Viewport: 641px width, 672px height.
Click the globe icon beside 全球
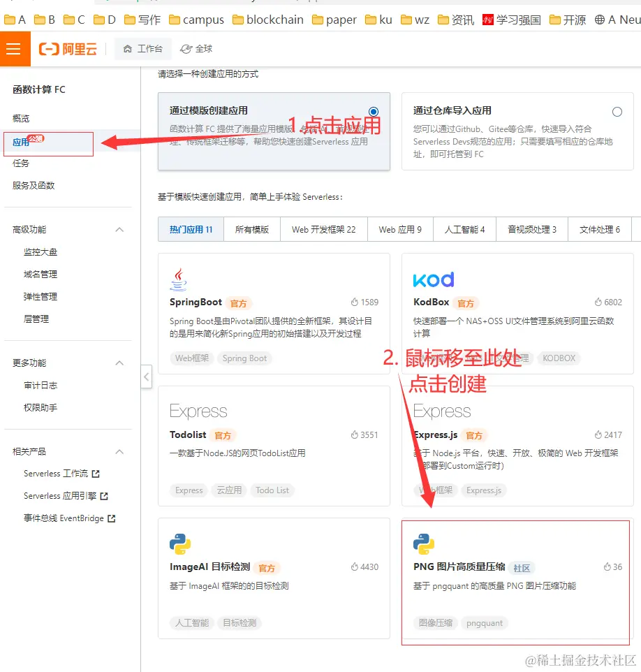[186, 50]
